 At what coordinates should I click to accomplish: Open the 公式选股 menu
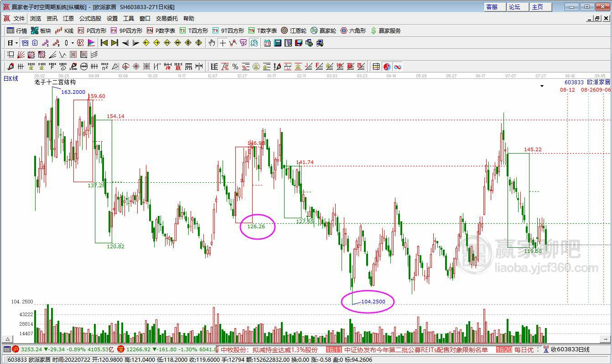click(90, 18)
